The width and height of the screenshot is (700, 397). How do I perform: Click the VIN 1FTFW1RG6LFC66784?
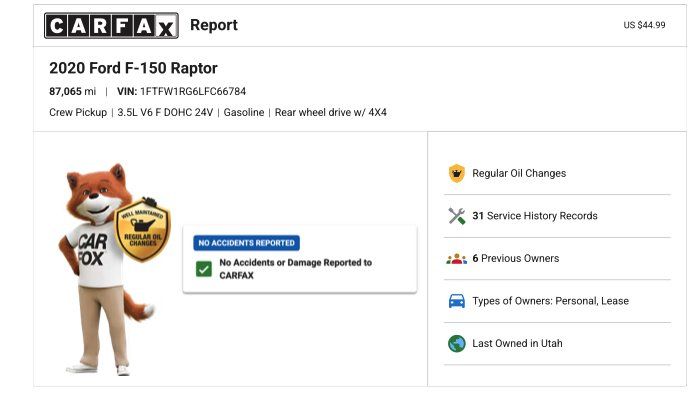[181, 92]
